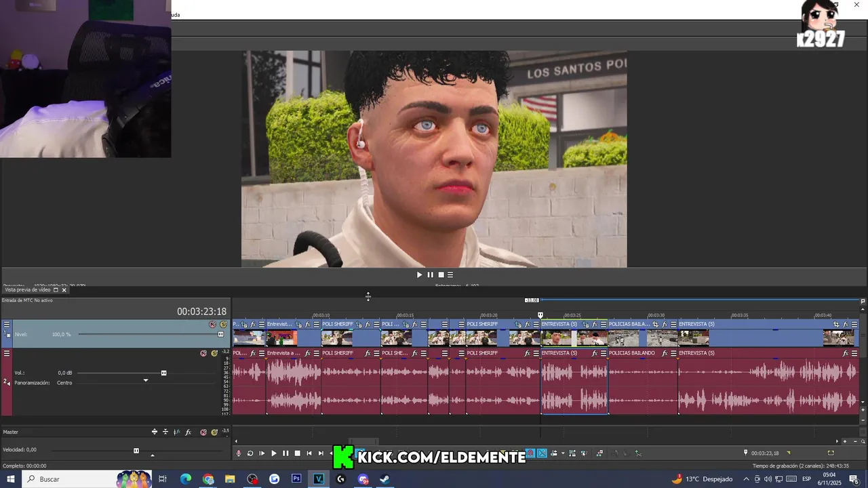Click Master downmix output icon
The height and width of the screenshot is (488, 868).
(165, 432)
